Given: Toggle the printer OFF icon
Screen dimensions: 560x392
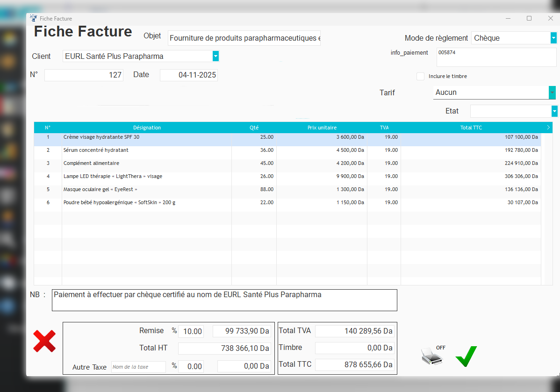Looking at the screenshot, I should point(432,356).
